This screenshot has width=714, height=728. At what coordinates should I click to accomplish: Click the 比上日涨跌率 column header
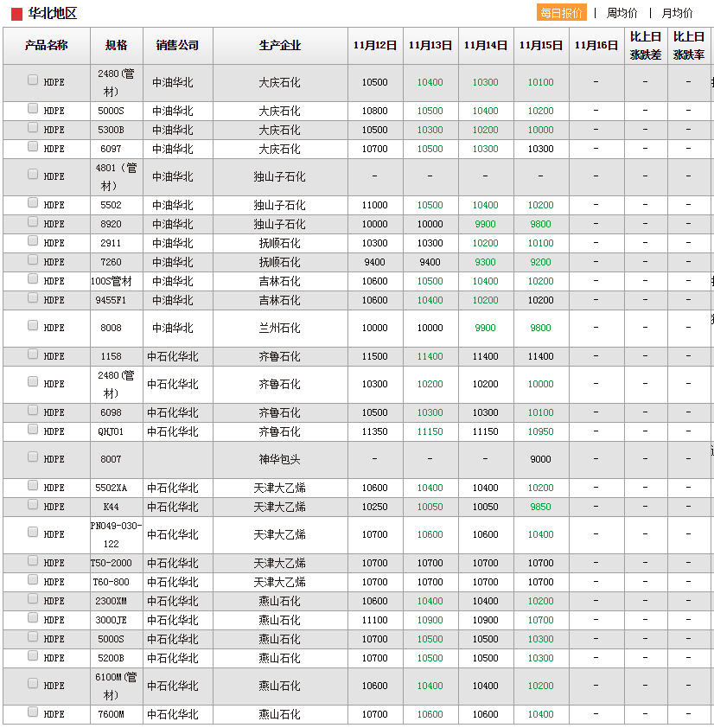(688, 46)
